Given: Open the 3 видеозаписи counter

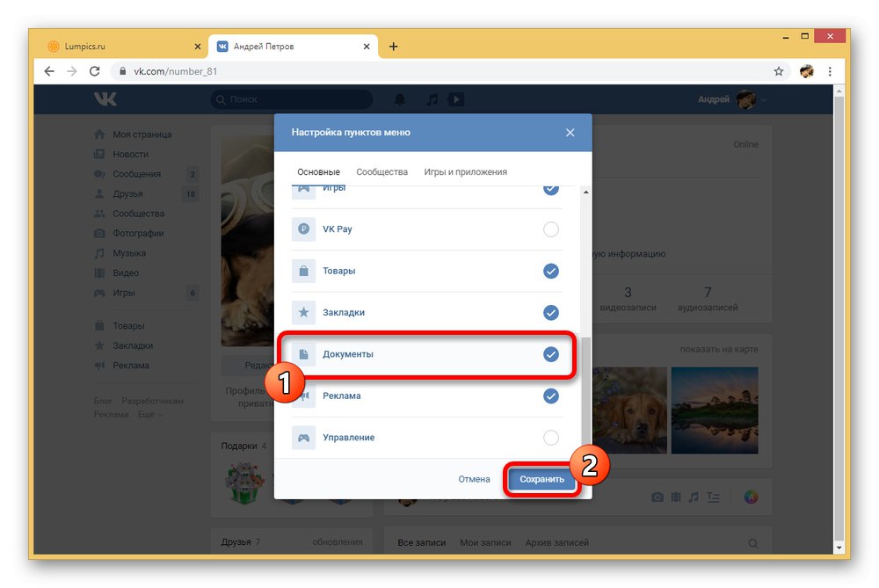Looking at the screenshot, I should click(x=628, y=300).
